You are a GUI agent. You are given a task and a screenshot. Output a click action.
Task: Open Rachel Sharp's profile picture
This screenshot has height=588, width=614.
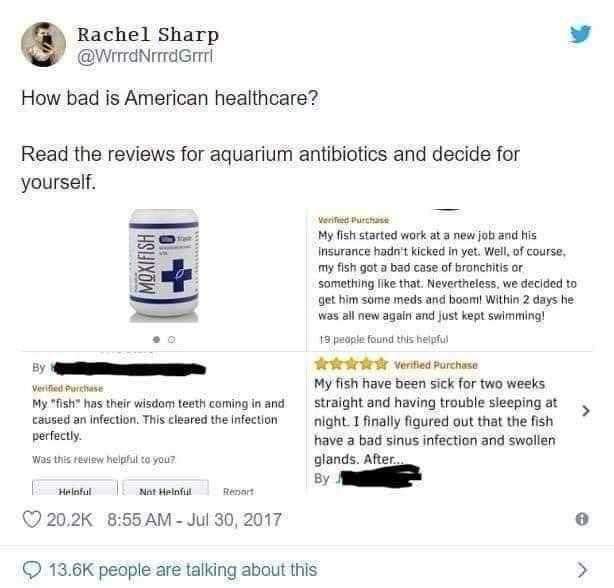(x=43, y=44)
